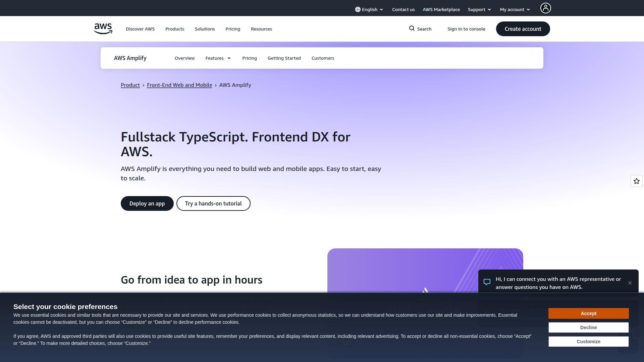Image resolution: width=644 pixels, height=362 pixels.
Task: Open the Support dropdown menu
Action: 479,9
